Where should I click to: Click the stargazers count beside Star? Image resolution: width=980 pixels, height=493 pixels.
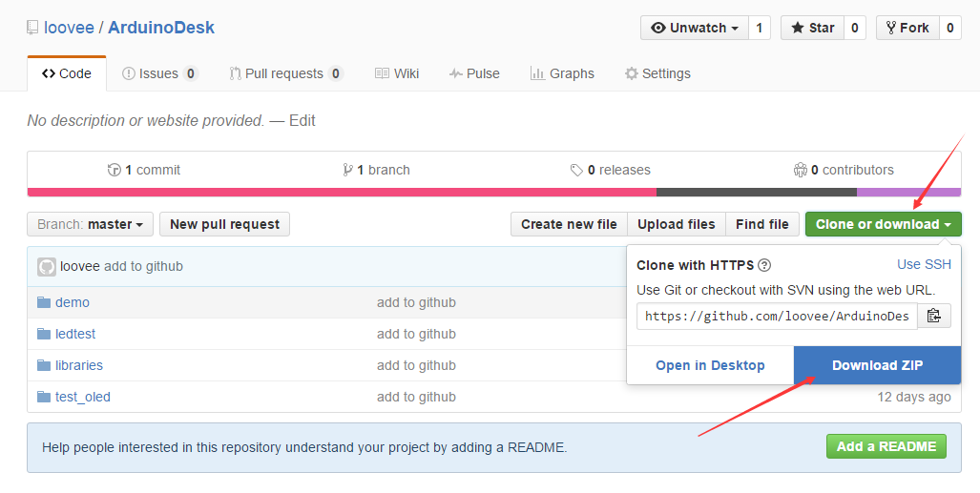855,28
